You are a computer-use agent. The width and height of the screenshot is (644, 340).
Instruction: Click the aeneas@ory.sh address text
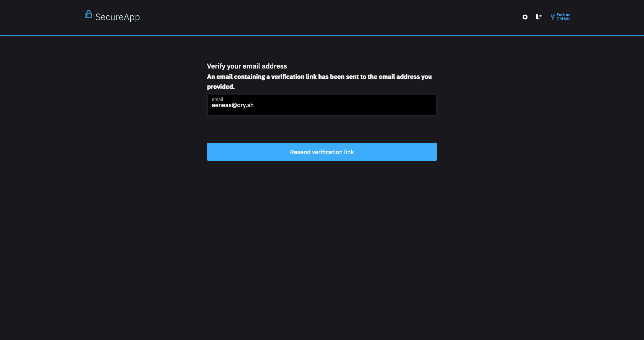(233, 105)
